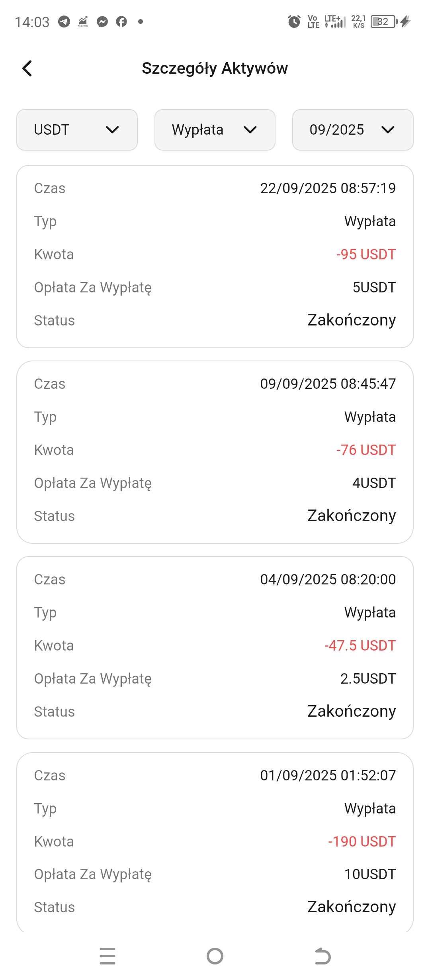Screen dimensions: 430x980
Task: Tap the chart app notification icon
Action: (83, 22)
